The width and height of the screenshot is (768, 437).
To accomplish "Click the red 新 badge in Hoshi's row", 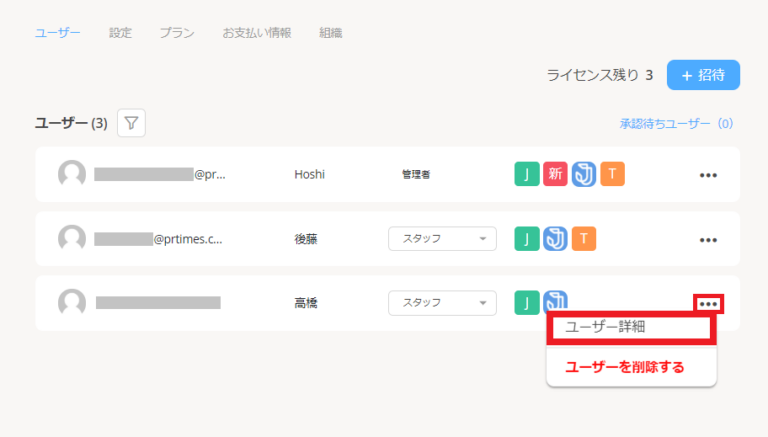I will (x=555, y=175).
